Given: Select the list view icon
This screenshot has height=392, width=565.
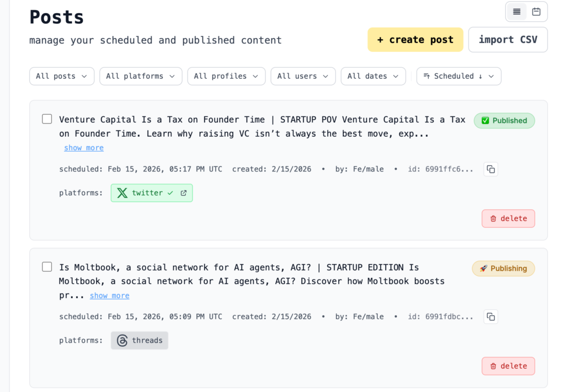Looking at the screenshot, I should click(517, 12).
